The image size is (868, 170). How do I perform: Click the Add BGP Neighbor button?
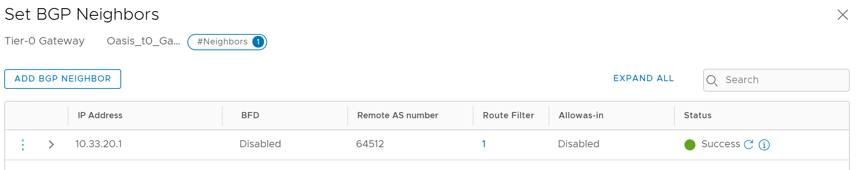click(63, 79)
